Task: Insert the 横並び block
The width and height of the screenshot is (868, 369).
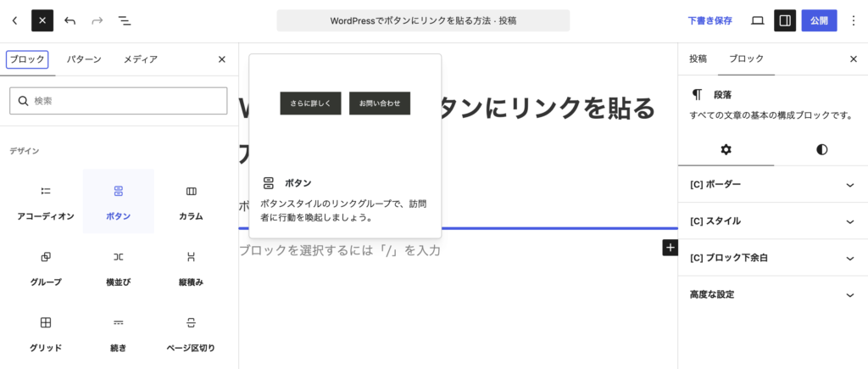Action: 119,267
